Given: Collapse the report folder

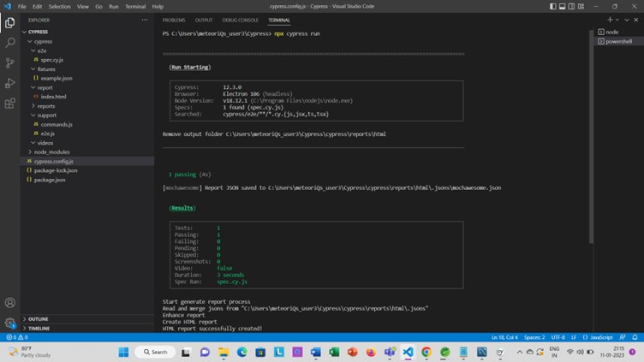Looking at the screenshot, I should pos(33,87).
